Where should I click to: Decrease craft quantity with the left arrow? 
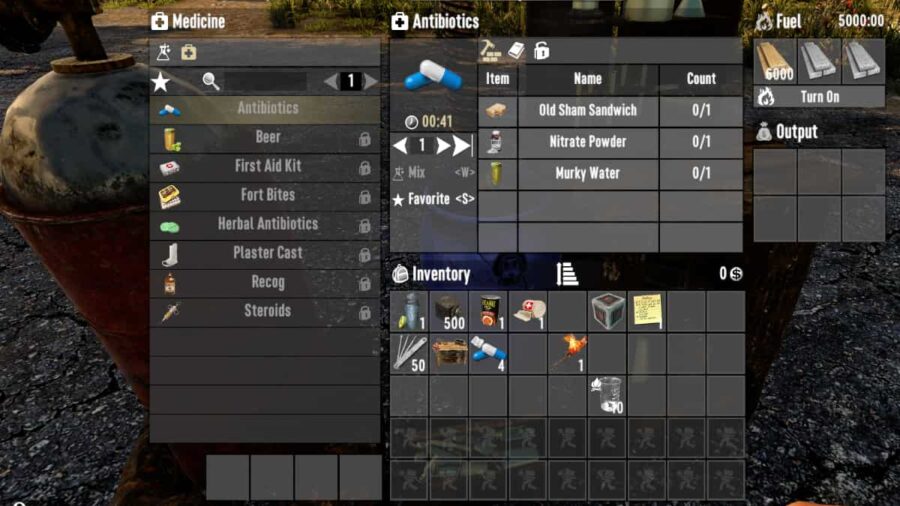(x=401, y=145)
